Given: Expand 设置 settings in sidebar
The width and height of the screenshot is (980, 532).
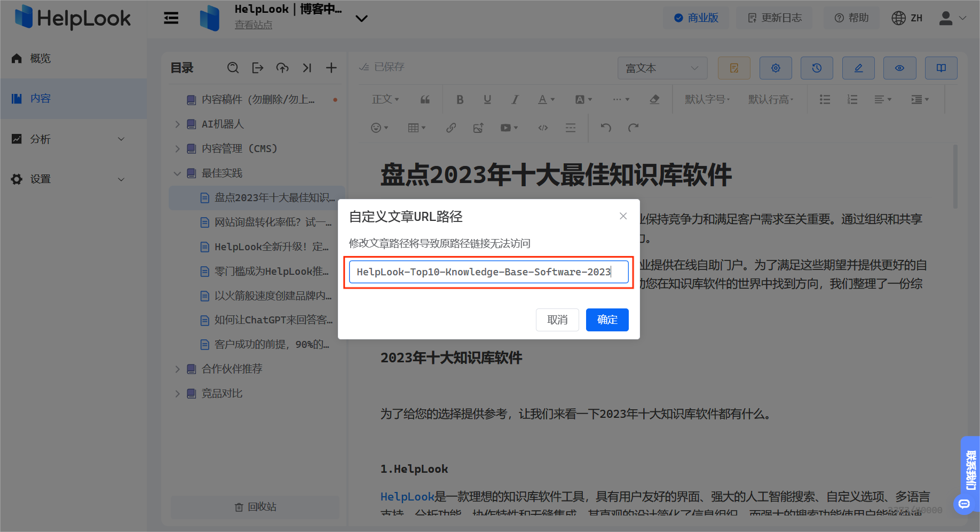Looking at the screenshot, I should [73, 179].
